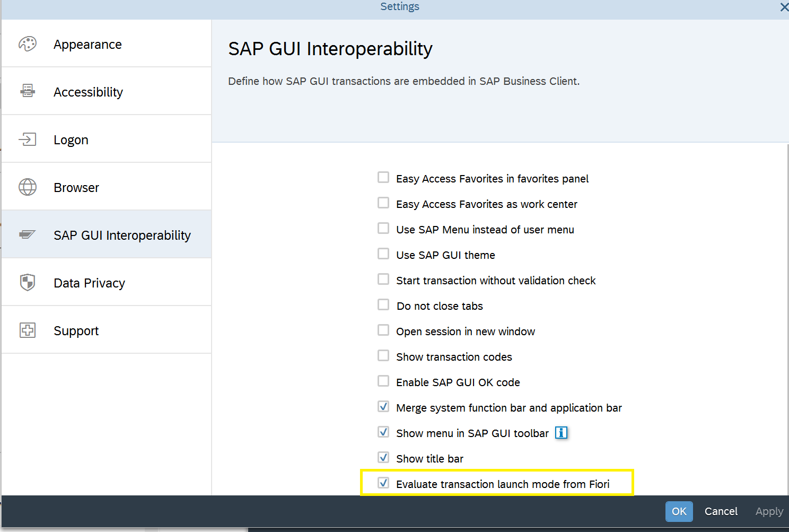The width and height of the screenshot is (789, 532).
Task: Click the Cancel button
Action: click(721, 511)
